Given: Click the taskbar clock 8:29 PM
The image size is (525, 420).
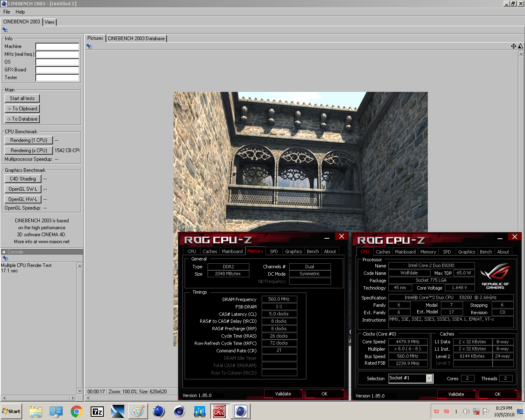Looking at the screenshot, I should click(504, 408).
